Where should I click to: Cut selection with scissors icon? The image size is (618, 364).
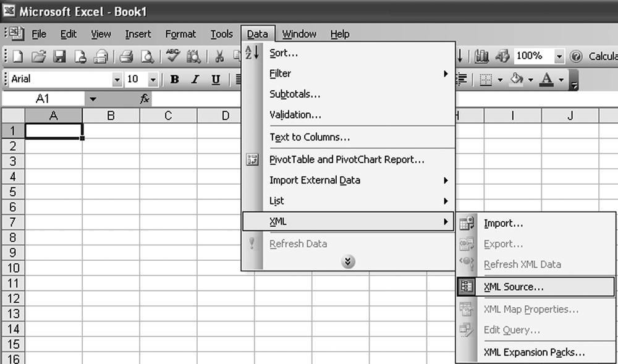pyautogui.click(x=219, y=56)
